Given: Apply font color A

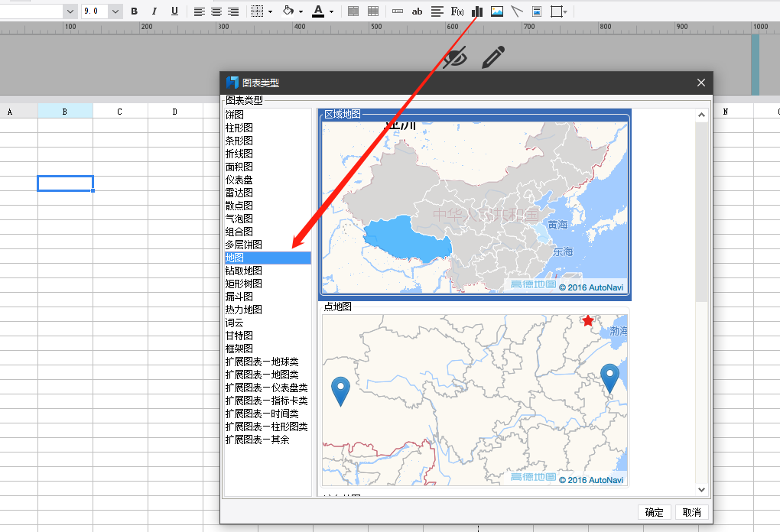Looking at the screenshot, I should pyautogui.click(x=318, y=11).
